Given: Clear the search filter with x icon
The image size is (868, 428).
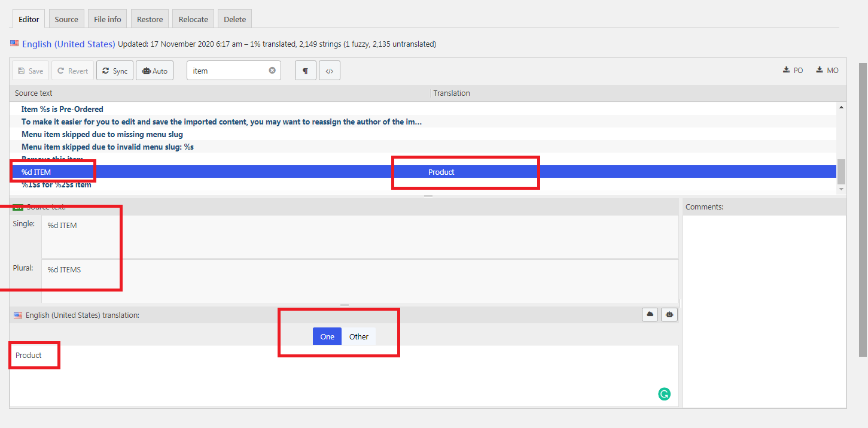Looking at the screenshot, I should pos(272,70).
